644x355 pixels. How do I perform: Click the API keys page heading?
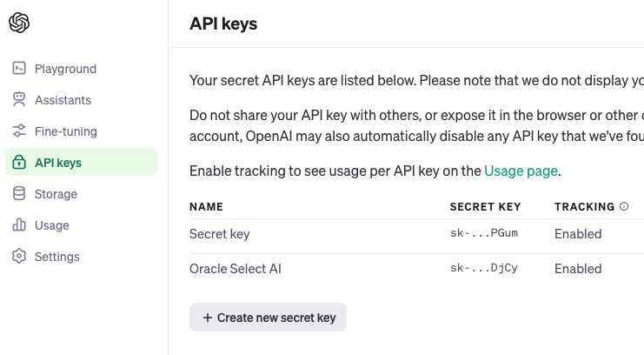pos(223,23)
